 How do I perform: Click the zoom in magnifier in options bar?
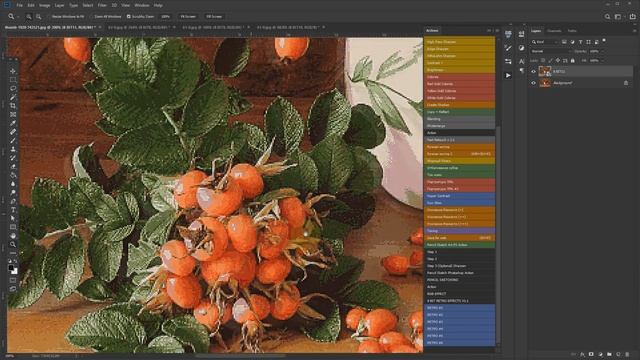(x=29, y=17)
